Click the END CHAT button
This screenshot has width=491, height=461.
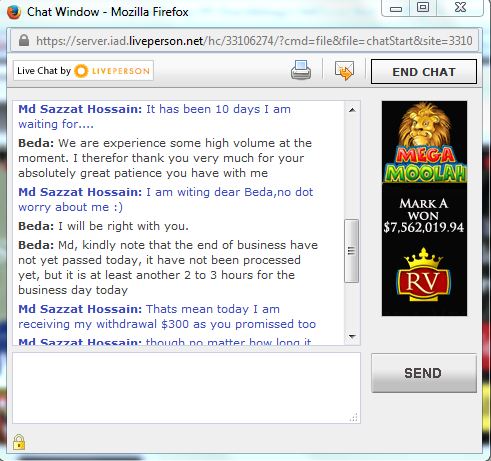(x=424, y=72)
